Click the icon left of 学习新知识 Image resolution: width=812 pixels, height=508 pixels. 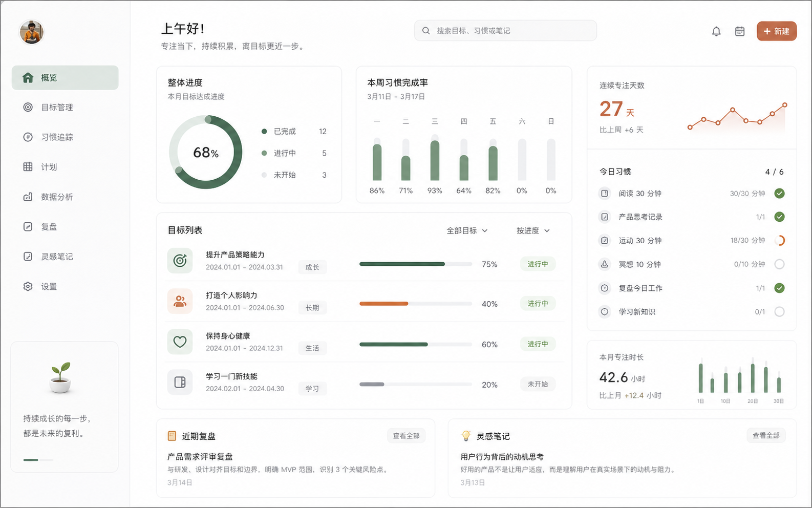pyautogui.click(x=605, y=311)
